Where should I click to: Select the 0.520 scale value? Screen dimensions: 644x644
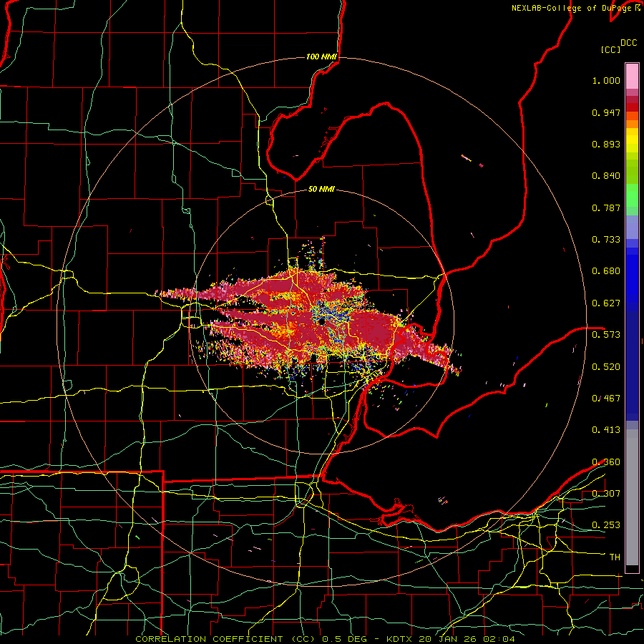(606, 367)
